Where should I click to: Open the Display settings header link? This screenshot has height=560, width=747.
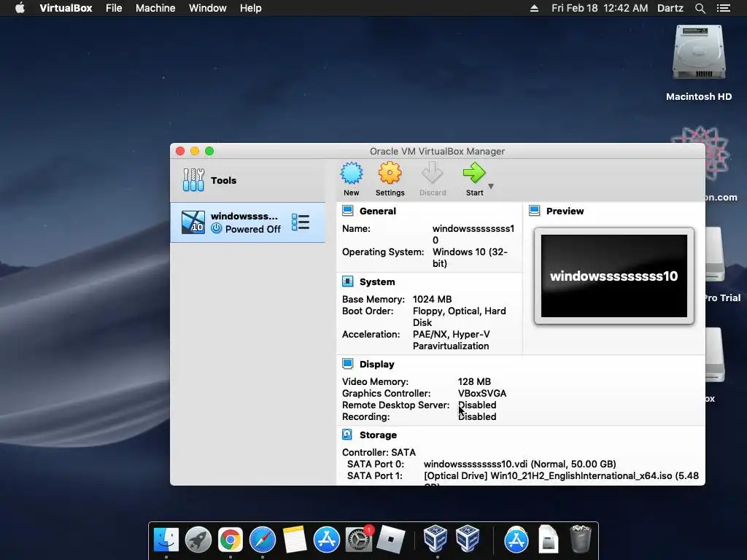click(x=377, y=365)
